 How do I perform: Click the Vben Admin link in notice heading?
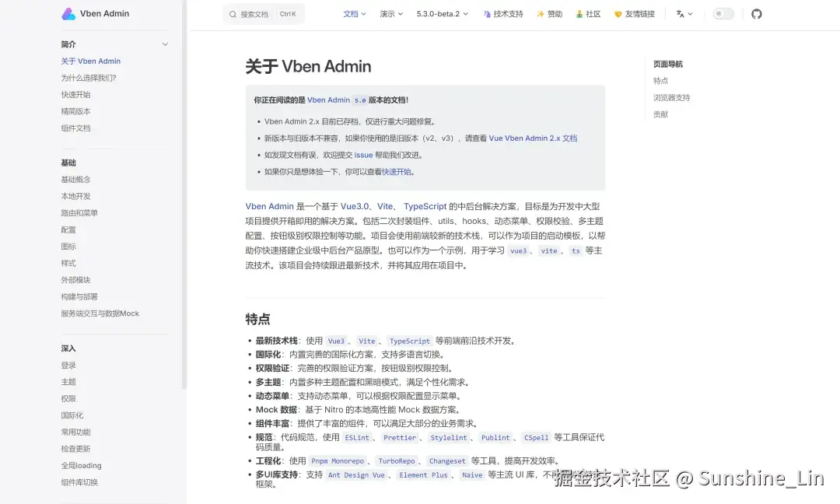328,100
